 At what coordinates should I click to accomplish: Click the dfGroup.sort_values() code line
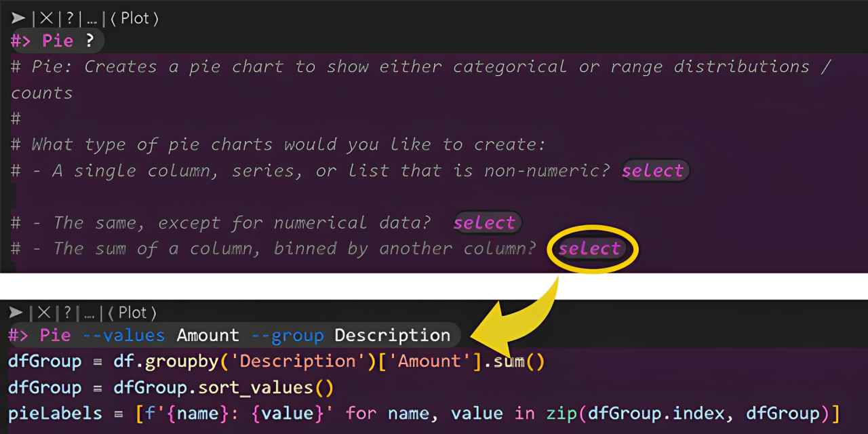pos(171,388)
